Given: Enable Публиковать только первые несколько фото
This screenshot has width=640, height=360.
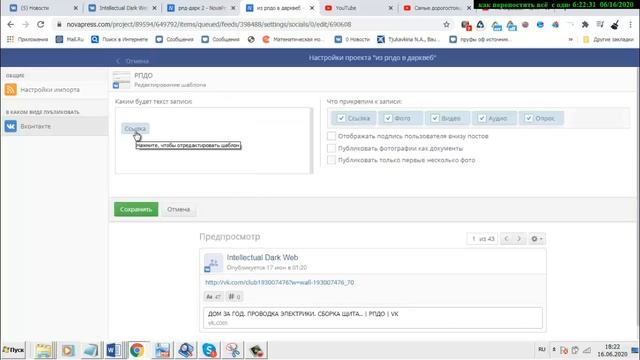Looking at the screenshot, I should [x=331, y=160].
